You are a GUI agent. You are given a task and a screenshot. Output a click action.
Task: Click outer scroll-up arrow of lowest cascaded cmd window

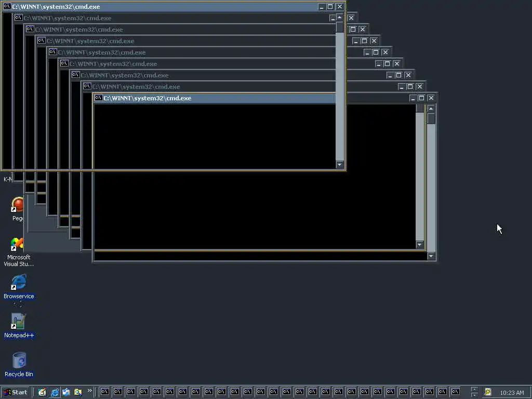tap(431, 109)
